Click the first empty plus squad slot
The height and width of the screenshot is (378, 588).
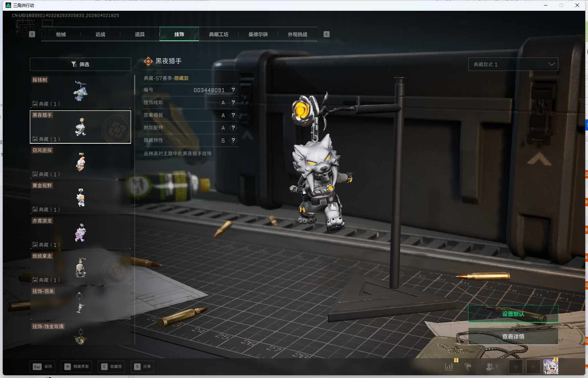(x=516, y=367)
